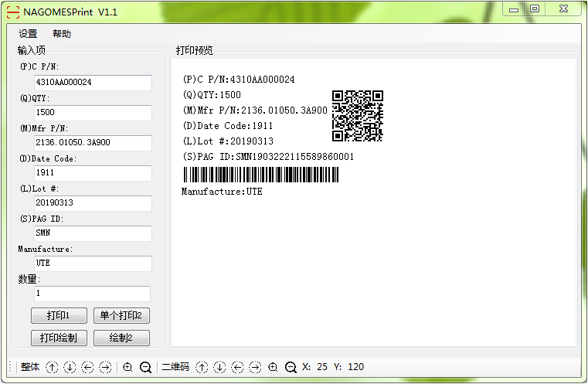
Task: Click the 绘制2 button
Action: (x=121, y=338)
